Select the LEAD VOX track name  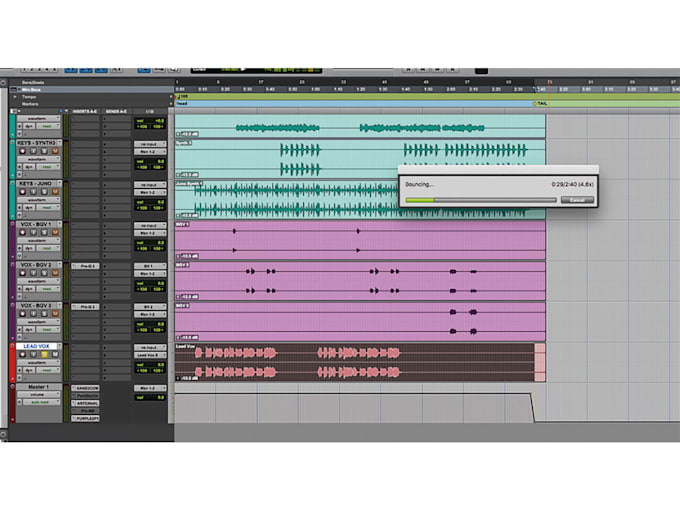[37, 346]
